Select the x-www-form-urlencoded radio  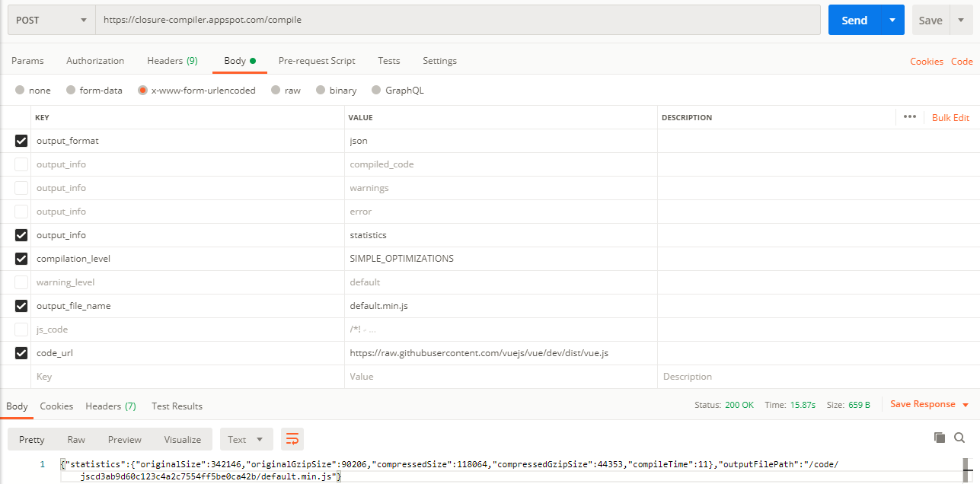click(x=142, y=90)
